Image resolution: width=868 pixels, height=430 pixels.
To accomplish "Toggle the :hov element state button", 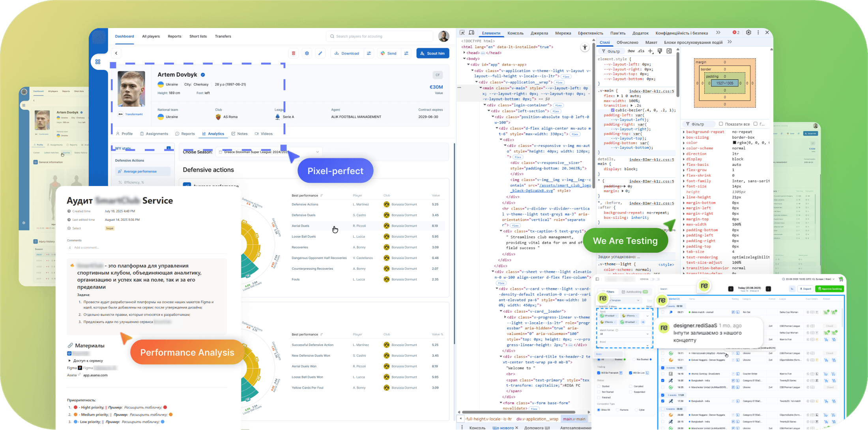I will tap(631, 51).
